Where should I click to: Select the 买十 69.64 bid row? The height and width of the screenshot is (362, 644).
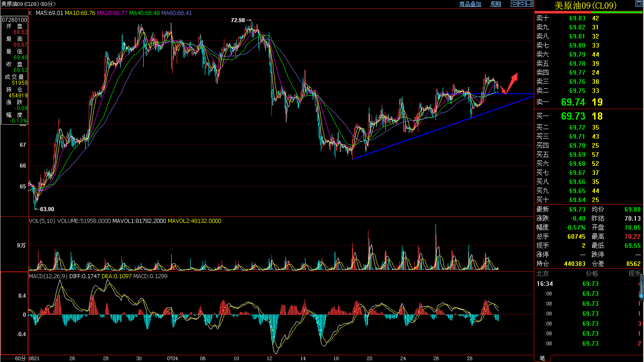tap(589, 200)
